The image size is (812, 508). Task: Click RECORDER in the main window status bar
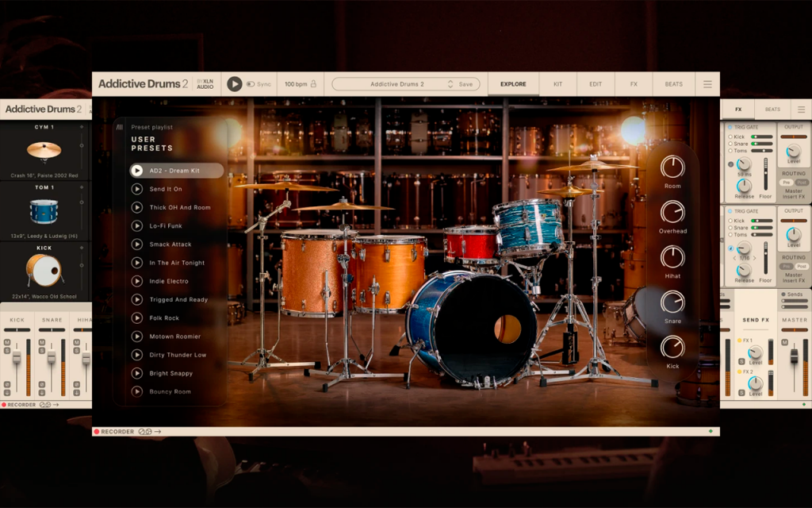pos(117,431)
